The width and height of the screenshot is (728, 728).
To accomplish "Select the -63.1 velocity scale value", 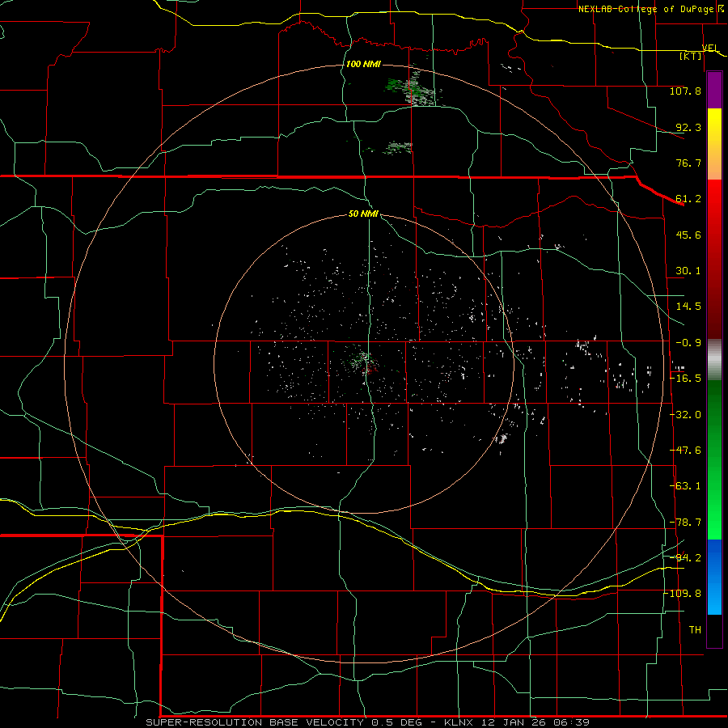I will coord(686,486).
